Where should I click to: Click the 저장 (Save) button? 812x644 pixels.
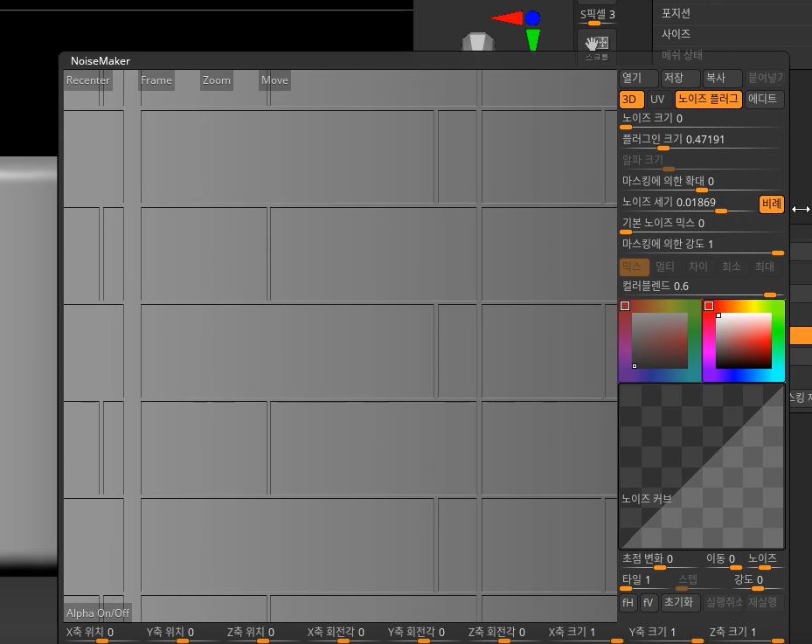[x=681, y=78]
